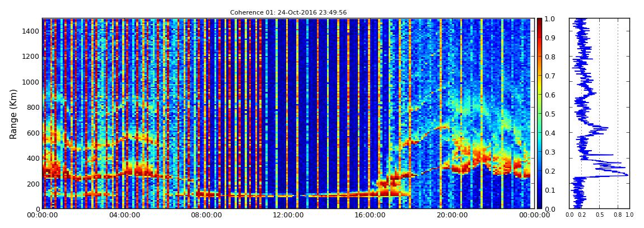Image resolution: width=644 pixels, height=228 pixels.
Task: Click the colorbar at the 0.5 green level
Action: tap(540, 114)
